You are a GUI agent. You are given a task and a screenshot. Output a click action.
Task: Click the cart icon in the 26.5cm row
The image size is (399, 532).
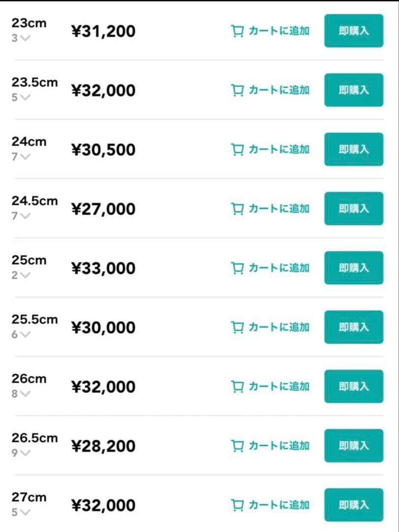click(x=237, y=446)
